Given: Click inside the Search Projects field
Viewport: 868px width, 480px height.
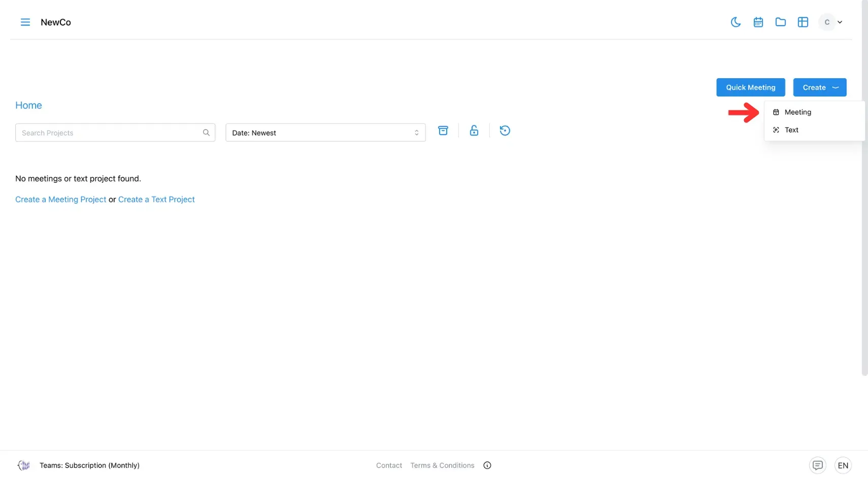Looking at the screenshot, I should coord(102,133).
